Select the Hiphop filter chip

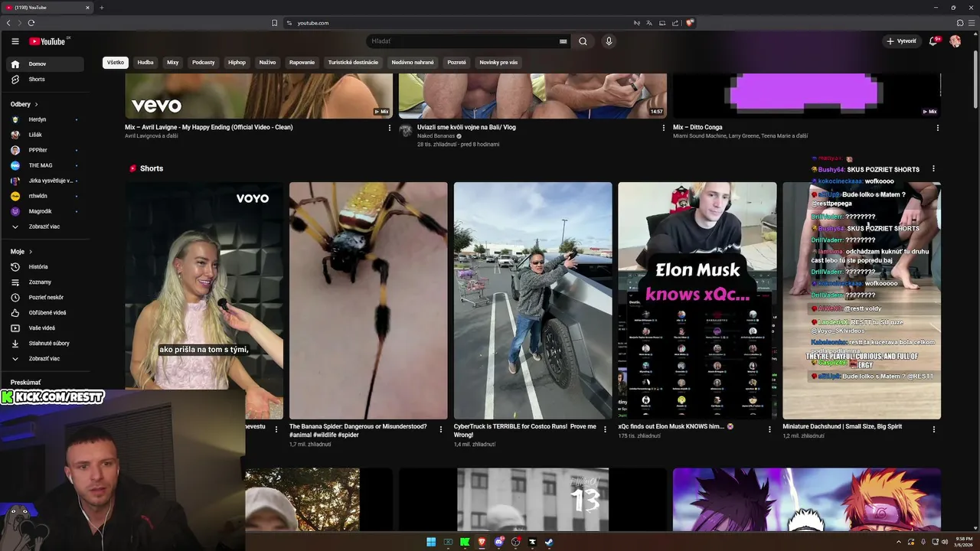237,63
